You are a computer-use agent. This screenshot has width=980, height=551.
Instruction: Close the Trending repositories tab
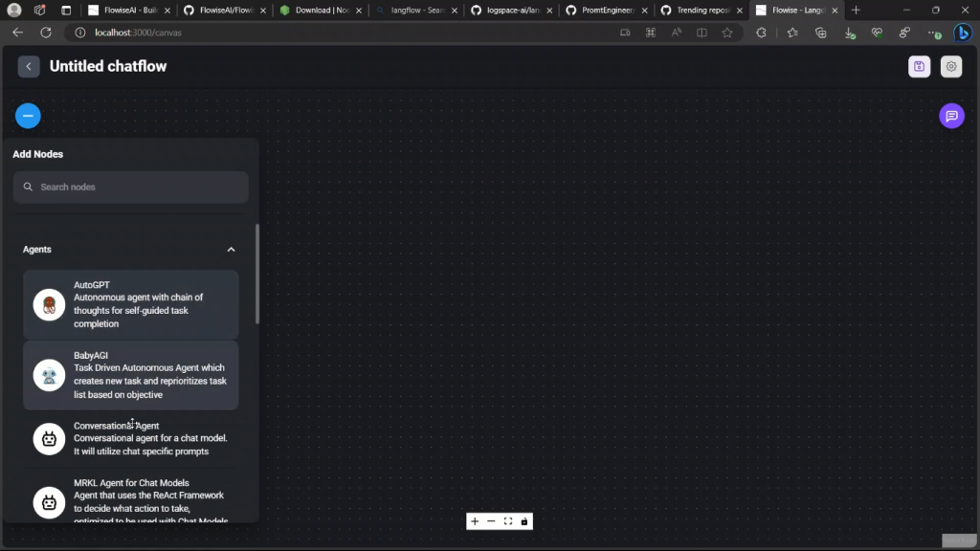point(740,10)
